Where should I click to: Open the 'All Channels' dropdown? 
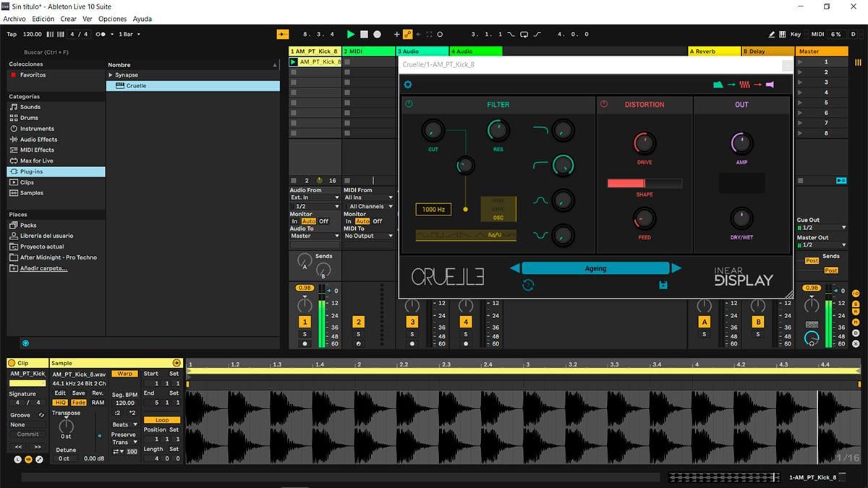coord(369,206)
